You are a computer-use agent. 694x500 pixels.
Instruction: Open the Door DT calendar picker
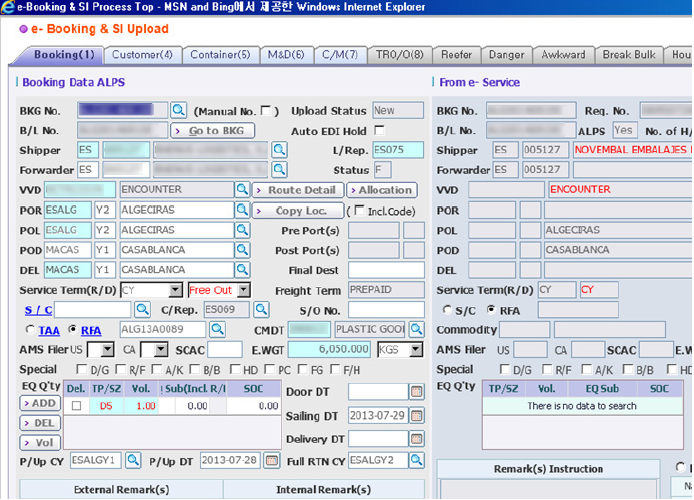416,391
